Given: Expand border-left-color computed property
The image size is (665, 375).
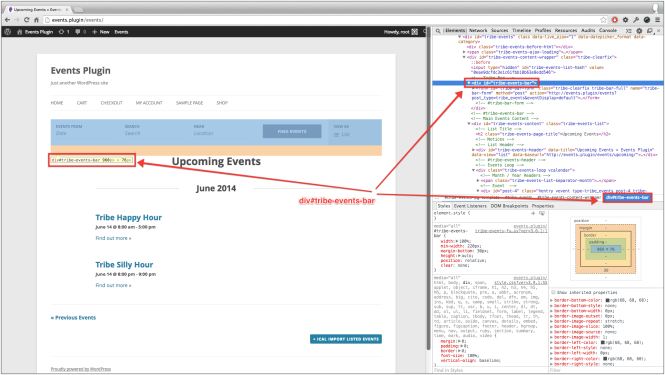Looking at the screenshot, I should [552, 342].
